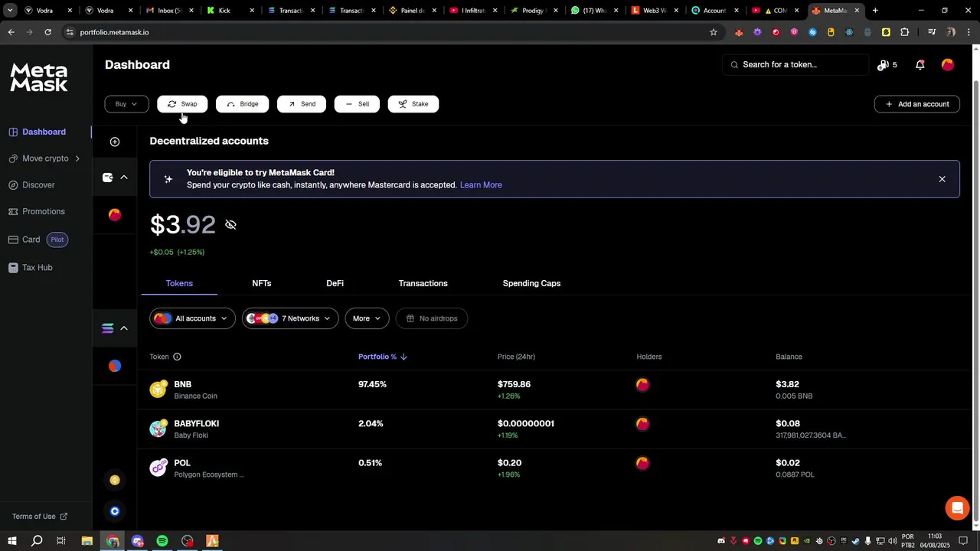The width and height of the screenshot is (980, 551).
Task: Open the Bridge action
Action: [x=242, y=104]
